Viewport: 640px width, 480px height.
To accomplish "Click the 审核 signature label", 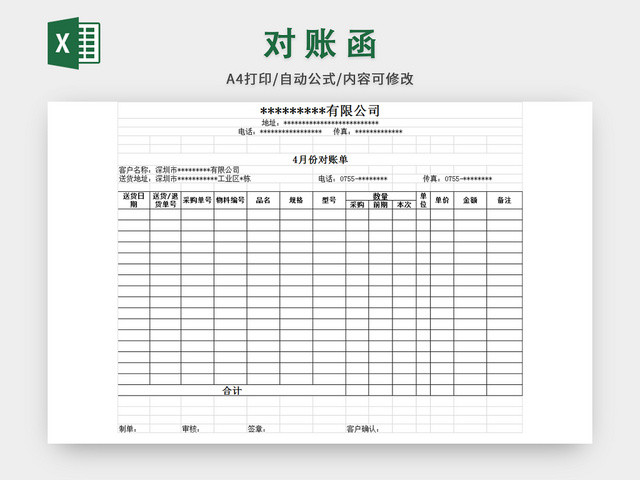I will tap(191, 429).
